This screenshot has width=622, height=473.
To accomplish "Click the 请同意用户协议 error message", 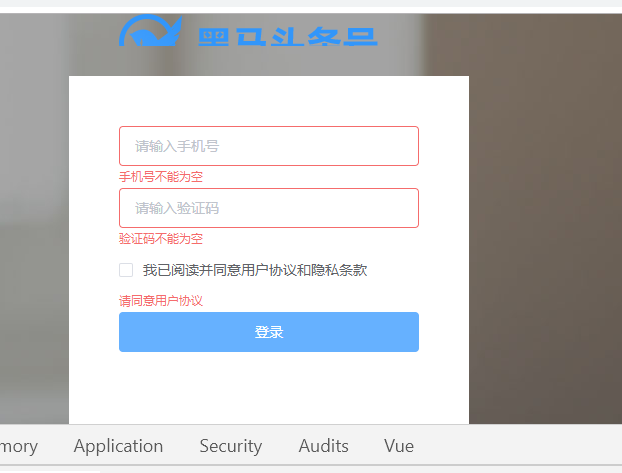I will (161, 300).
